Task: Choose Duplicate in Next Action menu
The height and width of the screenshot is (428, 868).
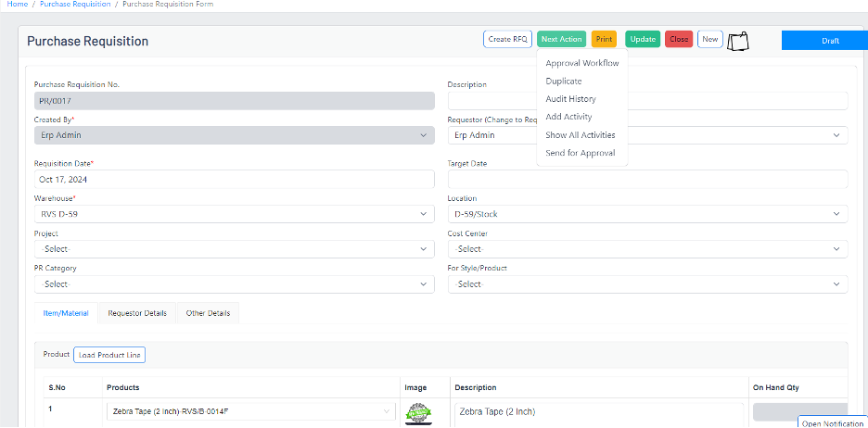Action: coord(564,82)
